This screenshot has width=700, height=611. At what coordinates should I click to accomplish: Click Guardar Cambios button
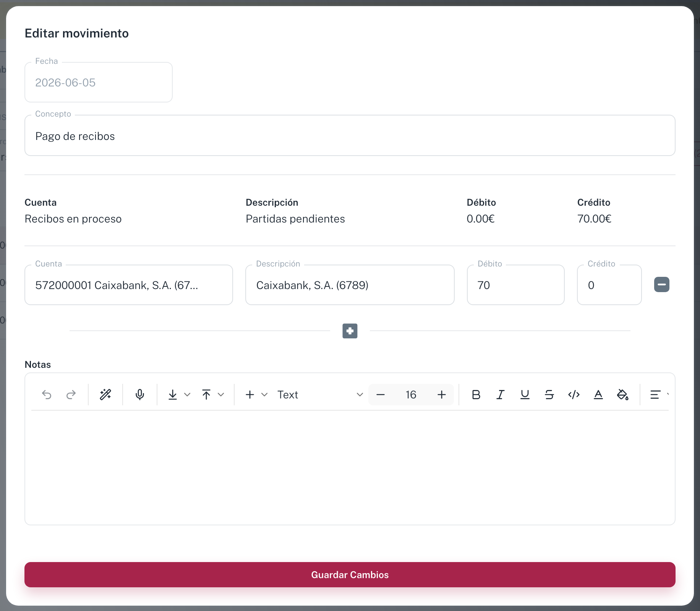tap(350, 575)
